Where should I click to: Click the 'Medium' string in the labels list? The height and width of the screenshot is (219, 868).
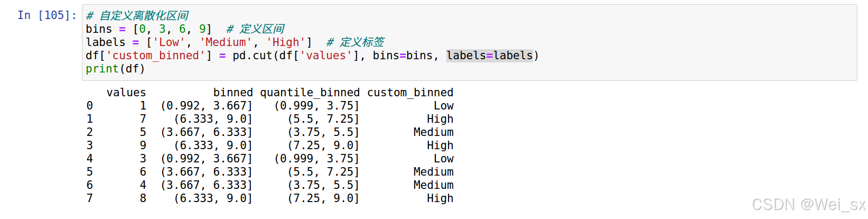pos(226,42)
